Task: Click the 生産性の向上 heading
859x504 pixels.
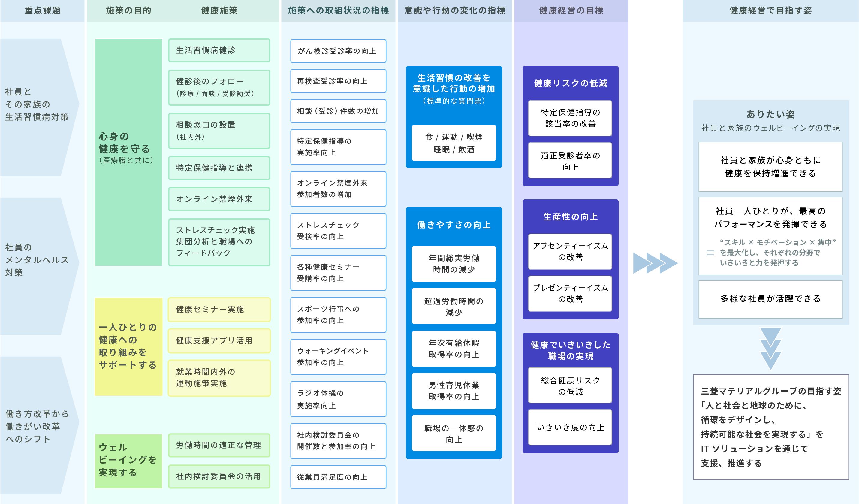Action: coord(571,217)
